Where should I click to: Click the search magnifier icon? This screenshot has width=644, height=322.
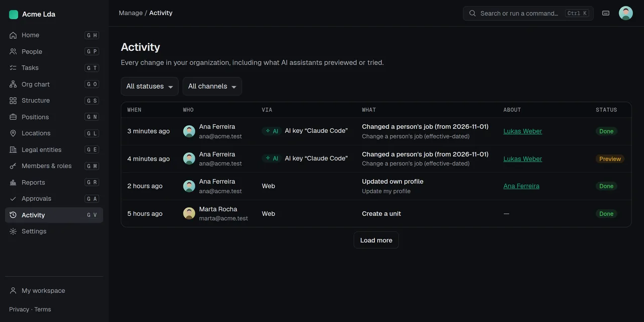pyautogui.click(x=472, y=14)
